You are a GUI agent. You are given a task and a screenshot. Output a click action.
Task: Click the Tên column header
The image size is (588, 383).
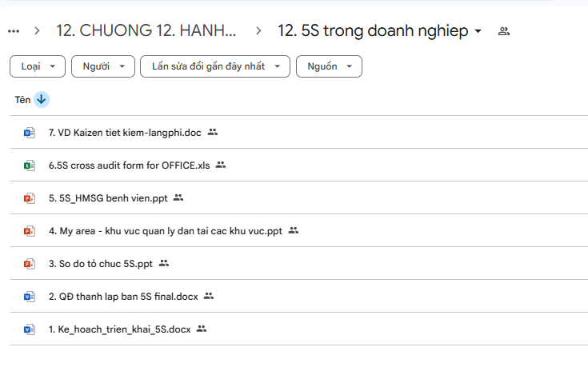22,100
